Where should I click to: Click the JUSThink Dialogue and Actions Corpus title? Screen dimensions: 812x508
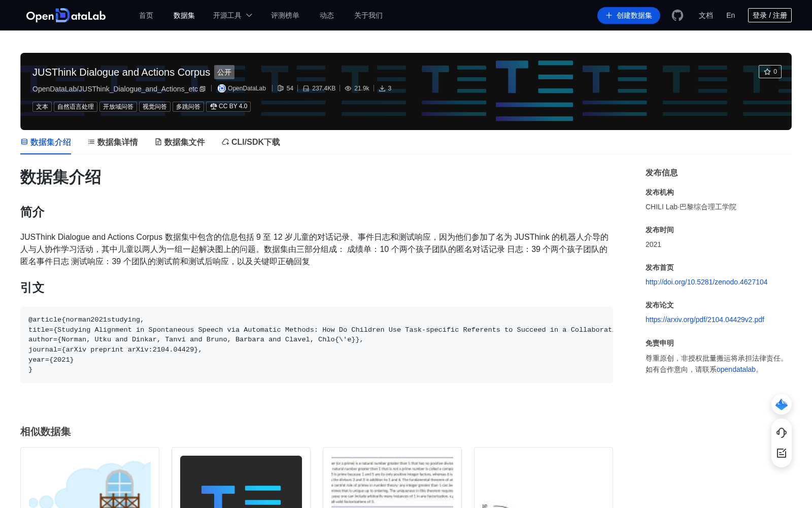(x=121, y=72)
